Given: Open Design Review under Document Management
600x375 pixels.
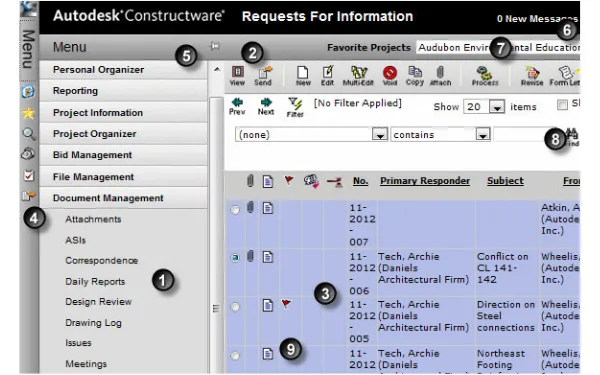Looking at the screenshot, I should click(x=98, y=302).
